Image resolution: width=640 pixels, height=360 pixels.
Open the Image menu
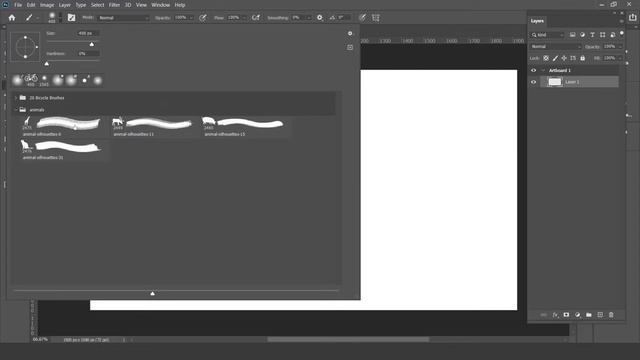click(47, 5)
